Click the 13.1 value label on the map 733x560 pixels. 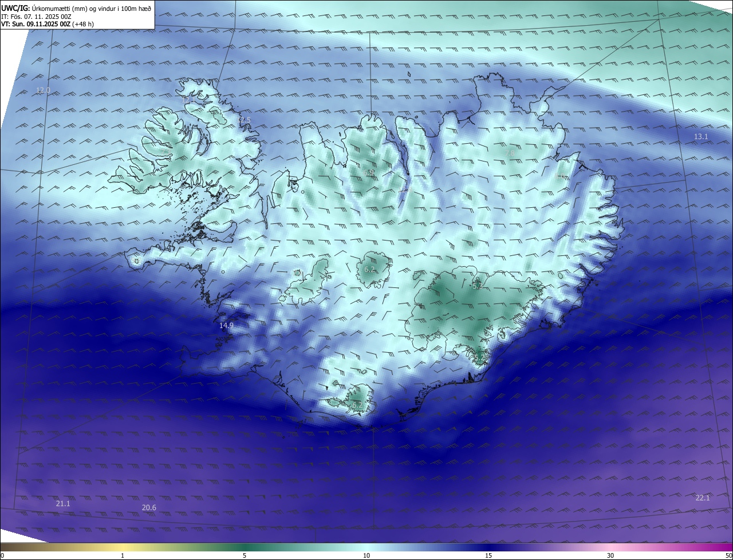tap(701, 136)
